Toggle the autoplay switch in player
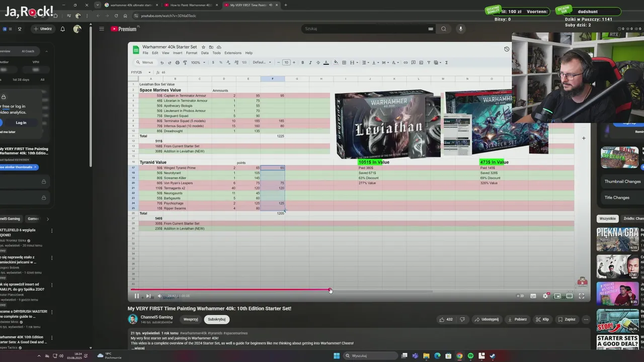The height and width of the screenshot is (362, 644). [x=520, y=296]
